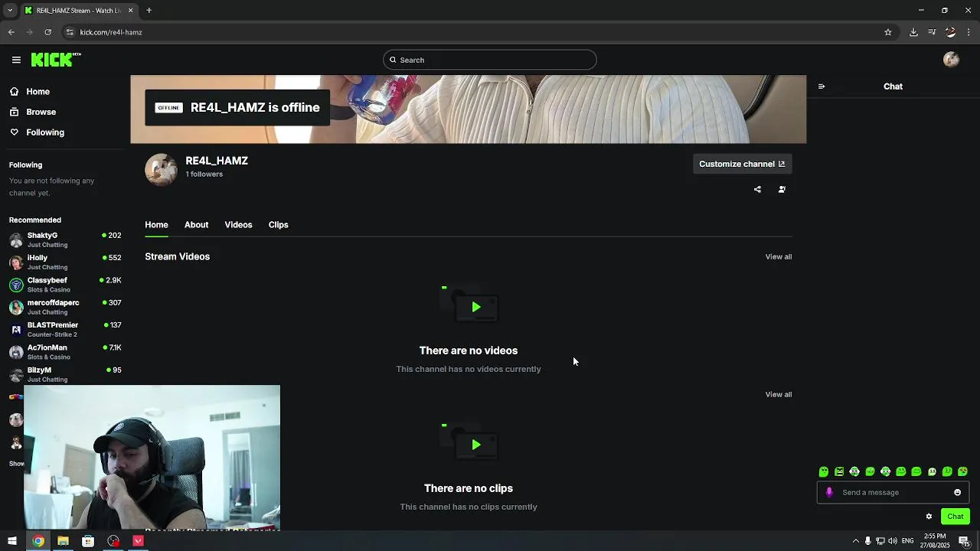Click the purple microphone icon in chat input
Screen dimensions: 980x551
pos(829,492)
